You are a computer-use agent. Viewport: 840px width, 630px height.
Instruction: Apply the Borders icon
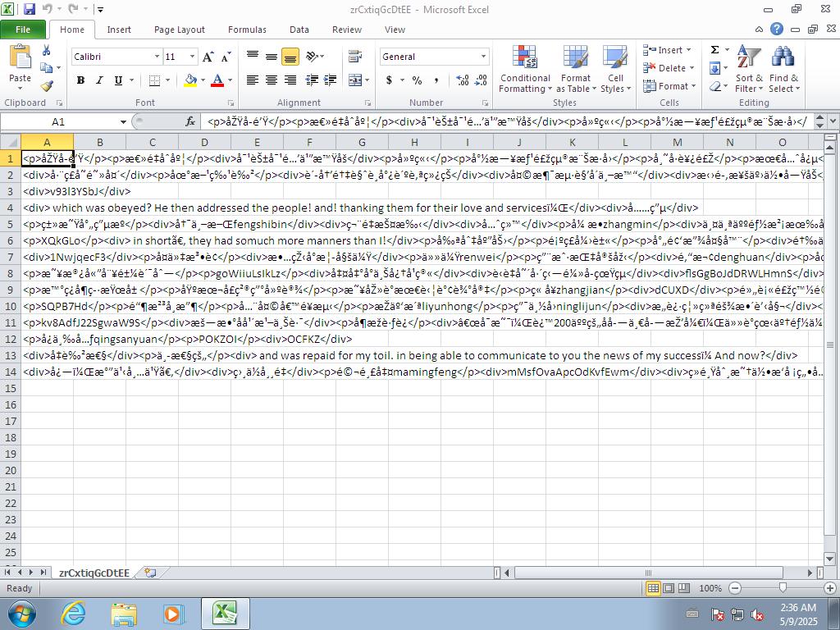154,80
